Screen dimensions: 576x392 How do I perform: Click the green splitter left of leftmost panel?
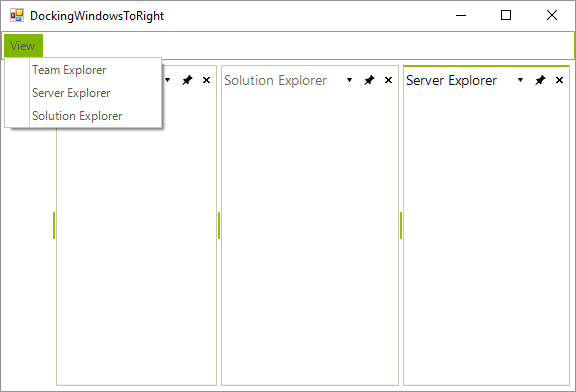(54, 225)
